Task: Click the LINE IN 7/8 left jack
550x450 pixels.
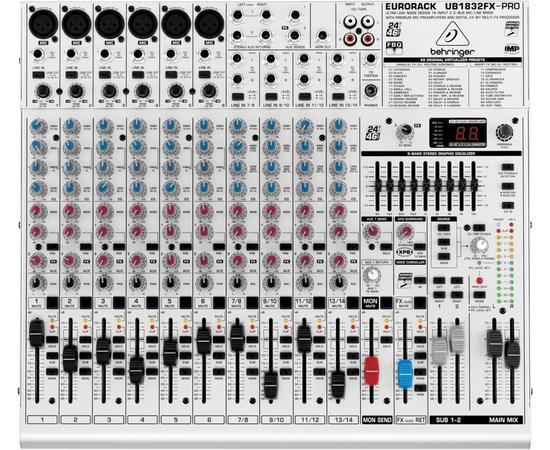Action: pos(237,59)
